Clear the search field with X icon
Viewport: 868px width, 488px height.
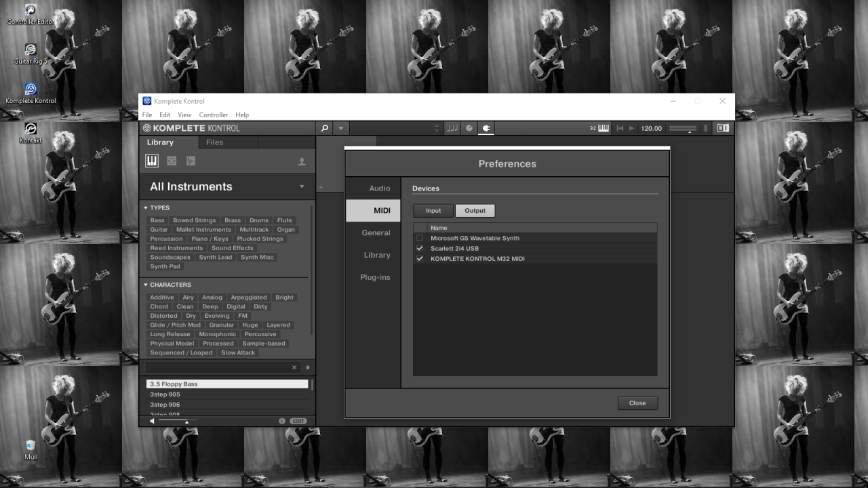click(294, 367)
